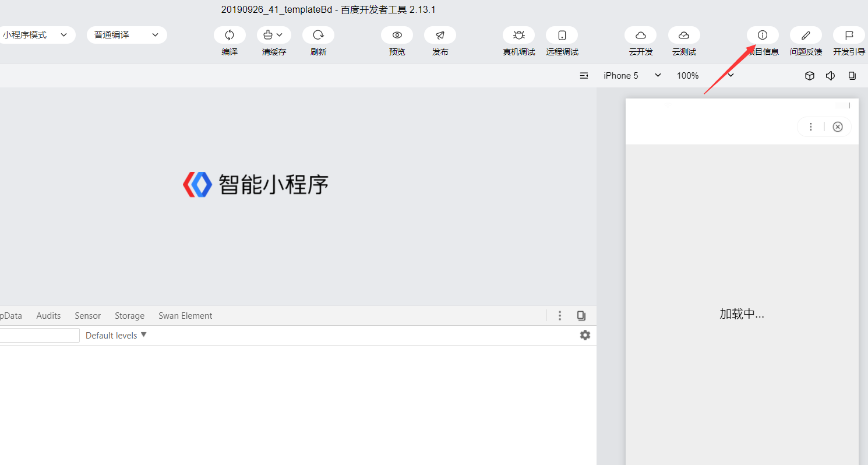Open 云测试 cloud testing icon

(x=684, y=35)
